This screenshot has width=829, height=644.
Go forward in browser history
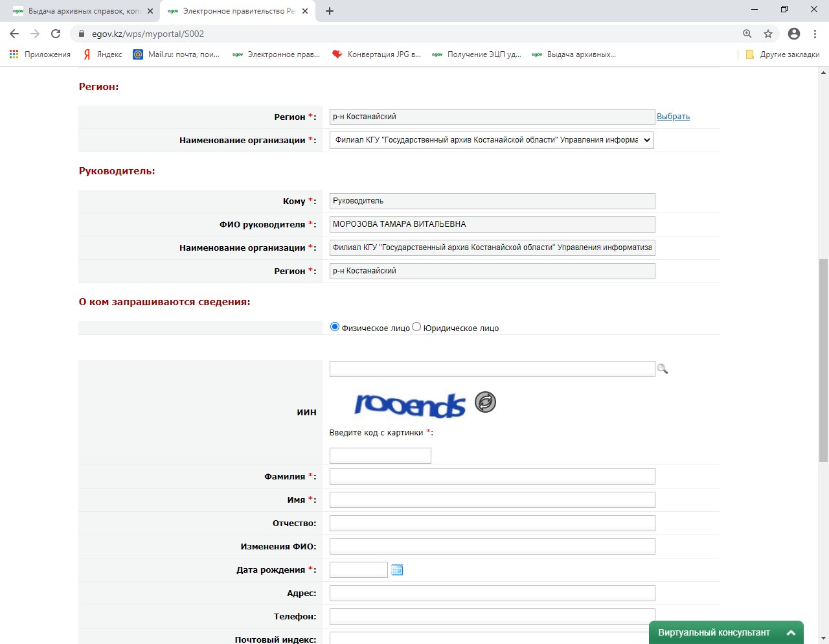(35, 34)
